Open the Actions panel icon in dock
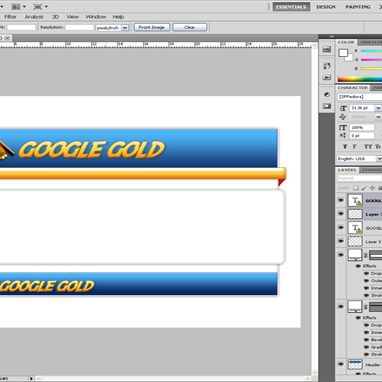This screenshot has width=382, height=382. (327, 78)
